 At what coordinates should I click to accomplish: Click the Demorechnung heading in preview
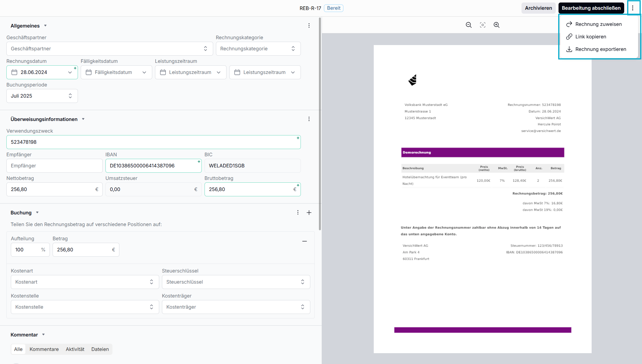pyautogui.click(x=417, y=152)
